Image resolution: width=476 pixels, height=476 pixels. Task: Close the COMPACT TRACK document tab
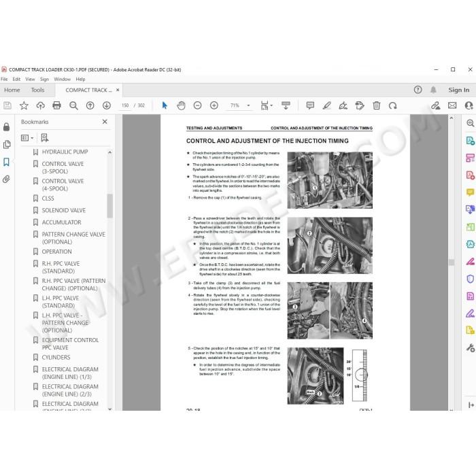(118, 90)
